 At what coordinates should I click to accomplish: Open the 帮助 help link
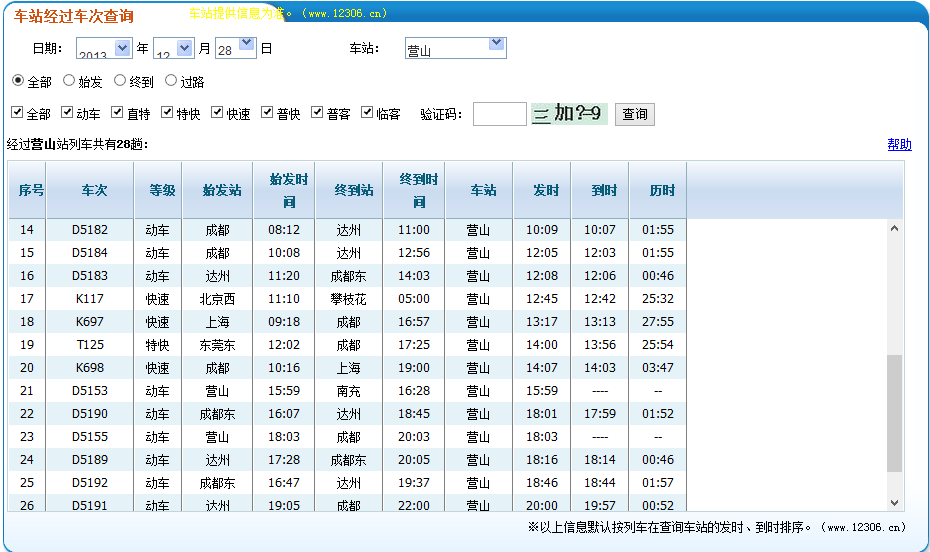pos(899,144)
